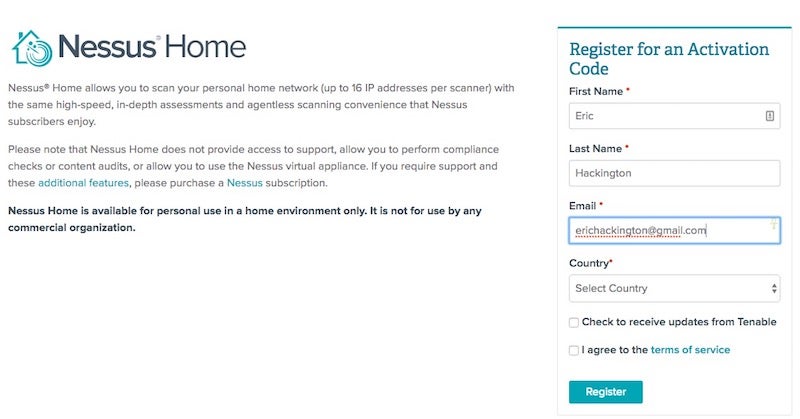This screenshot has width=800, height=419.
Task: Focus the First Name field containing Eric
Action: click(674, 116)
